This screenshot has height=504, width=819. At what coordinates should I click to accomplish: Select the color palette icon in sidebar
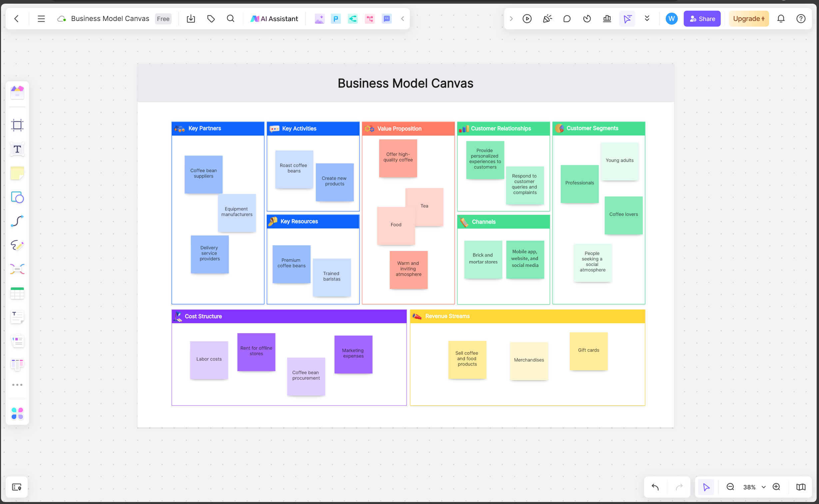tap(17, 413)
